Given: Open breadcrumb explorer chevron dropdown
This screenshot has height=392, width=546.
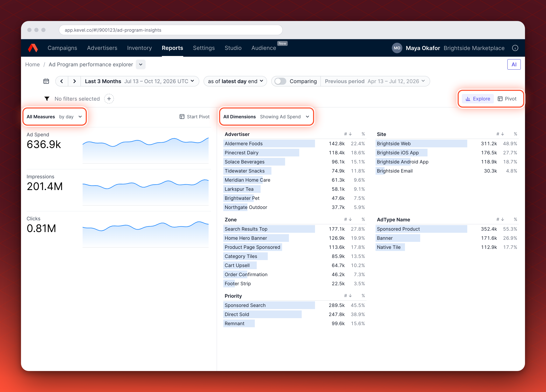Looking at the screenshot, I should tap(141, 65).
